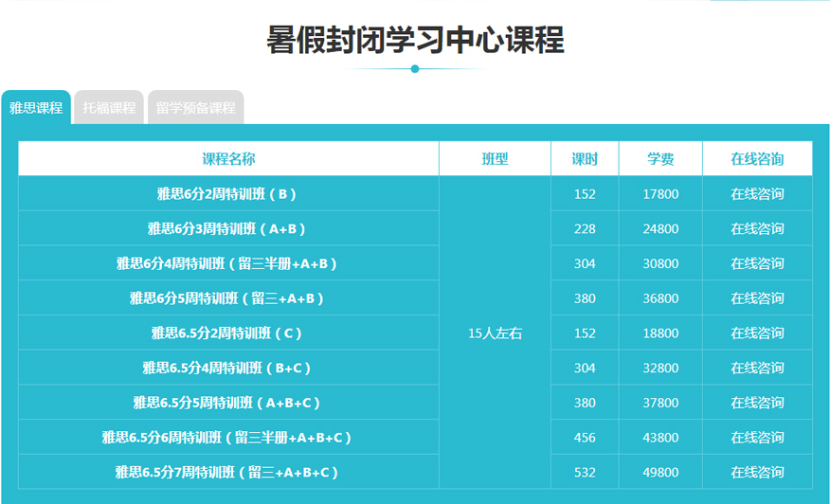The height and width of the screenshot is (504, 830).
Task: Click 在线咨询 for 雅思6分5周特训班
Action: coord(757,298)
